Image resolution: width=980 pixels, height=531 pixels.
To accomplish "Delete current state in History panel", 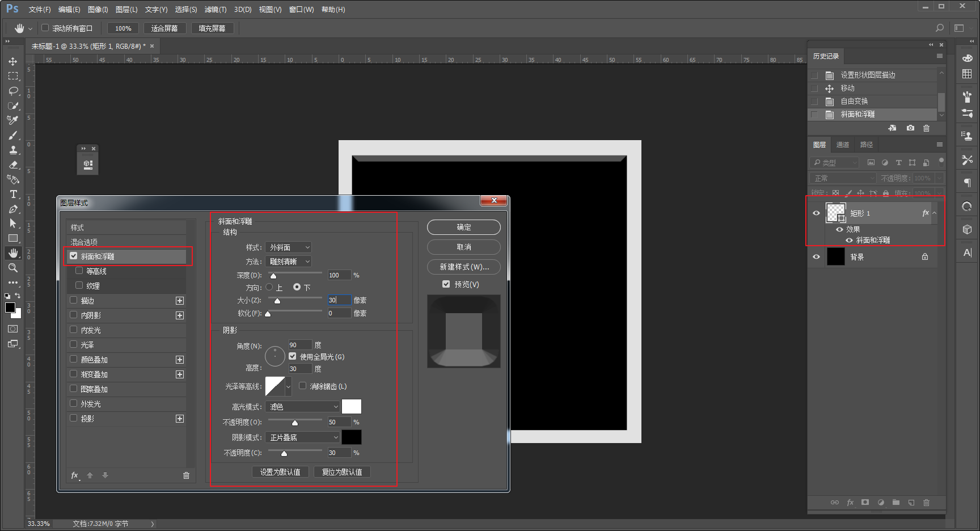I will tap(926, 128).
